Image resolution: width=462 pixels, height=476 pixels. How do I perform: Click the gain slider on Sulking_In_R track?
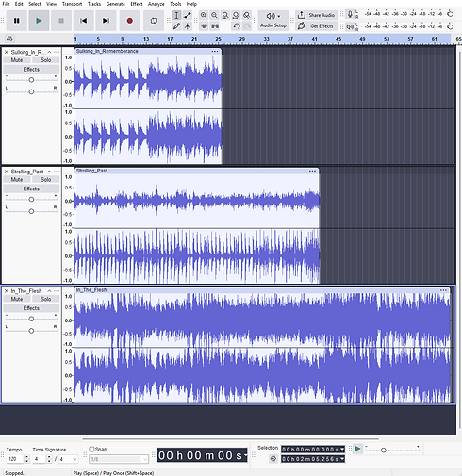[x=31, y=80]
